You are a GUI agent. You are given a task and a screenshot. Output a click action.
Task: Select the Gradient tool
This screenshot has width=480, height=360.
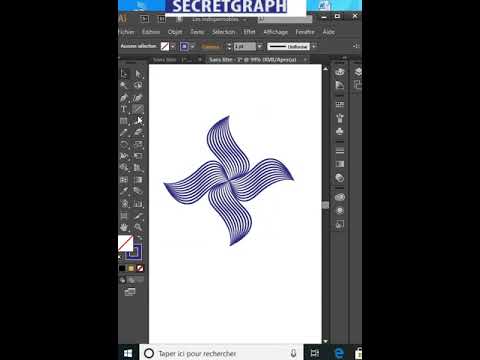pos(138,180)
